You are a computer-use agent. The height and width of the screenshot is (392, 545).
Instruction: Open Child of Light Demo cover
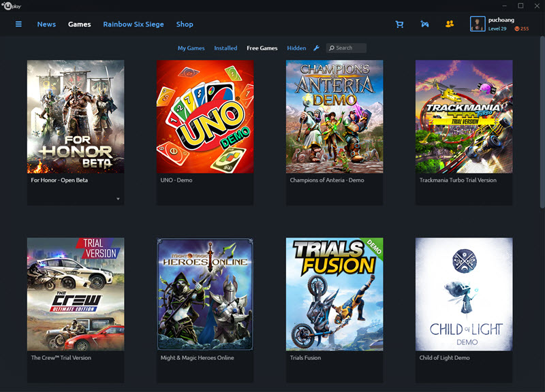[464, 294]
